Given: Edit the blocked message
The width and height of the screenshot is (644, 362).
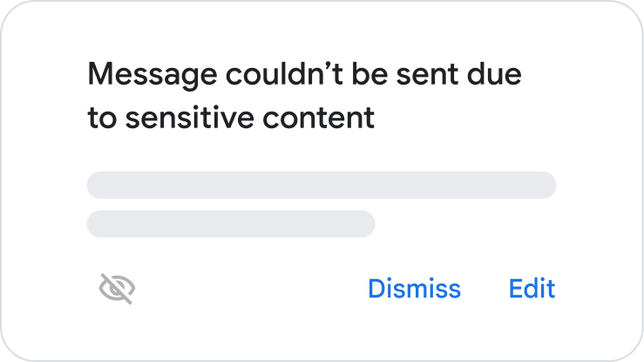Looking at the screenshot, I should pos(532,289).
